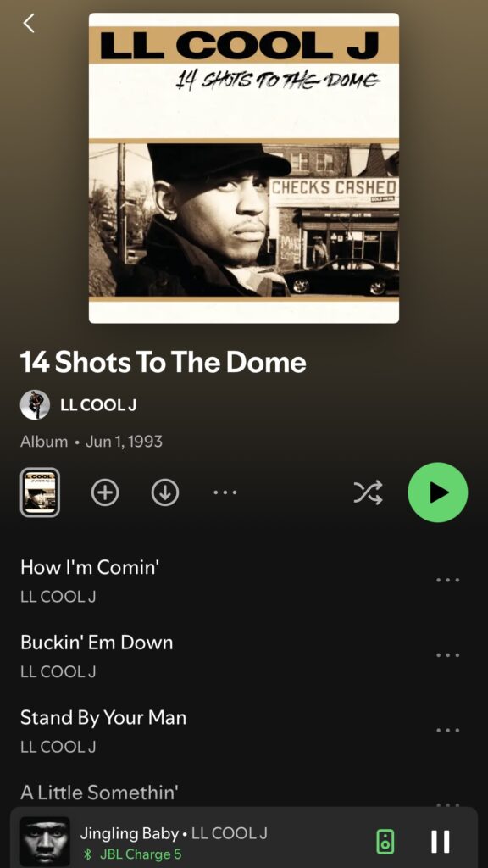488x868 pixels.
Task: Open now playing Jingling Baby cover thumbnail
Action: click(45, 842)
